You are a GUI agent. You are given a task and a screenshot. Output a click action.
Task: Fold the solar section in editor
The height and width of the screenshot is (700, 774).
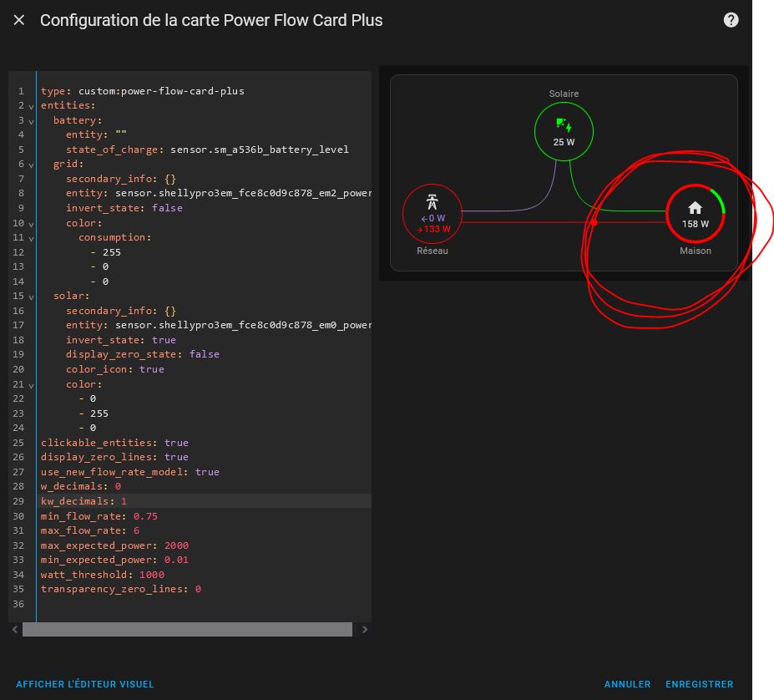(31, 297)
